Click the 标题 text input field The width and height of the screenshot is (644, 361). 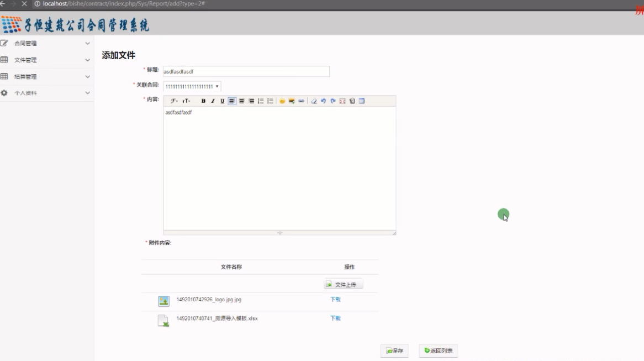[x=246, y=71]
